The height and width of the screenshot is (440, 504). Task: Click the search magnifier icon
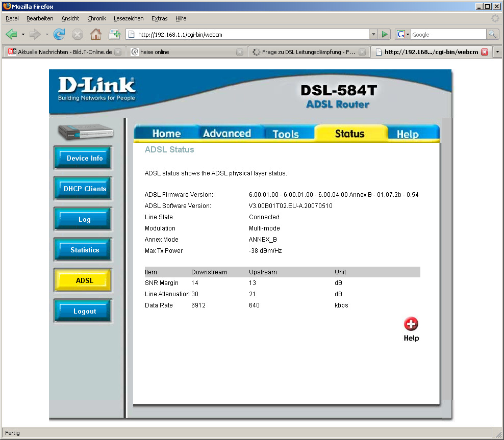(x=492, y=34)
